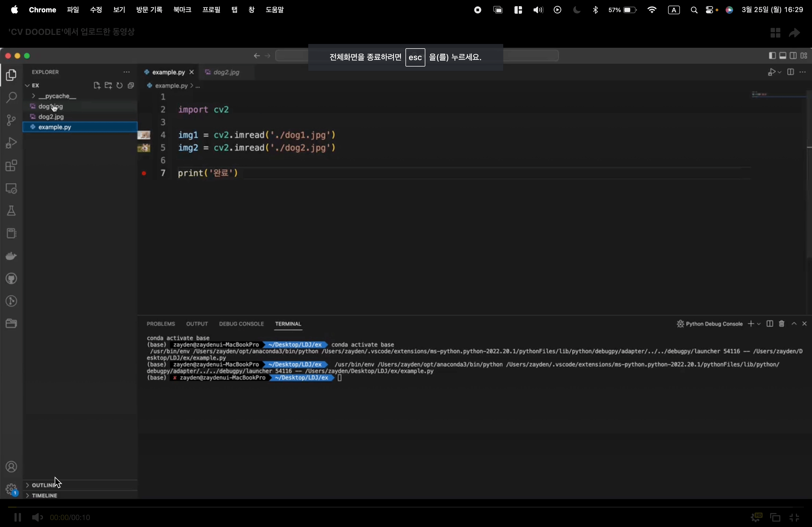Viewport: 812px width, 527px height.
Task: Open the dog2.jpg editor tab
Action: click(x=227, y=73)
